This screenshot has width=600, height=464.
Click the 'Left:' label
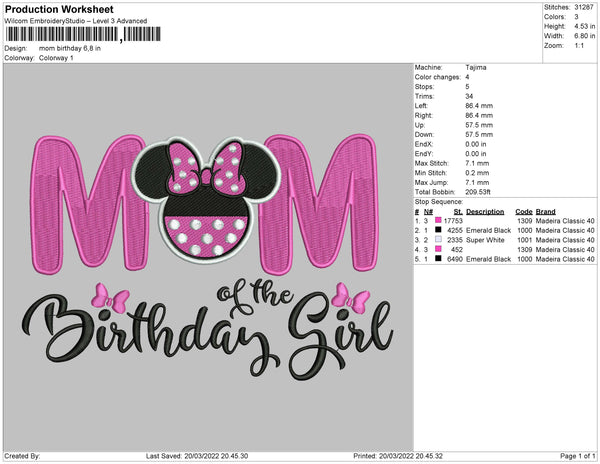421,106
